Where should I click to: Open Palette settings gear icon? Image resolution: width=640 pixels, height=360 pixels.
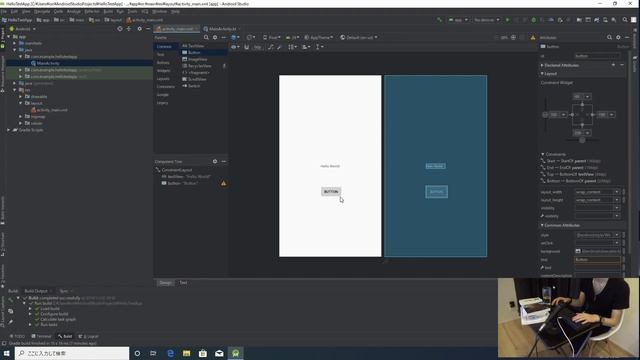click(215, 37)
